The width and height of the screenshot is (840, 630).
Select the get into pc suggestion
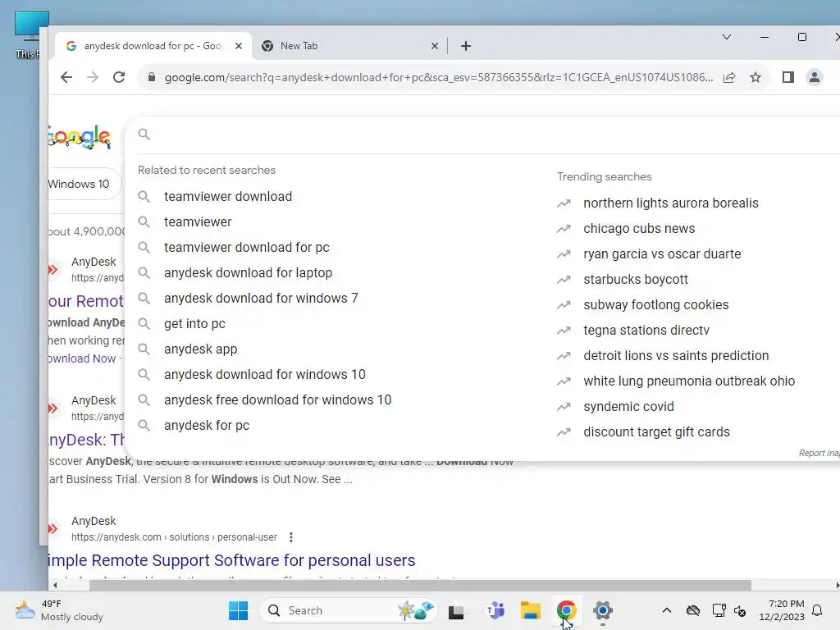[x=194, y=323]
